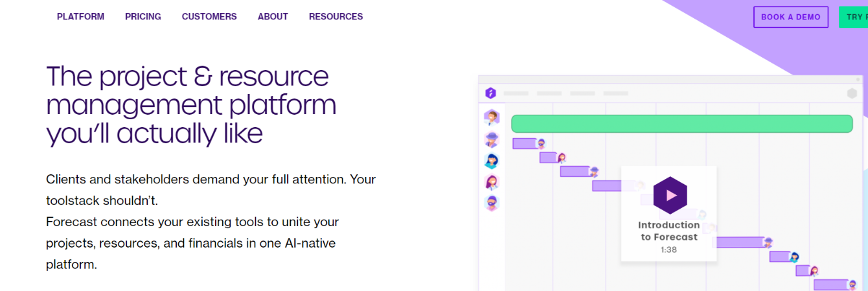Image resolution: width=868 pixels, height=291 pixels.
Task: Click the sentence "Clients and stakeholders demand your full attention"
Action: pyautogui.click(x=196, y=180)
